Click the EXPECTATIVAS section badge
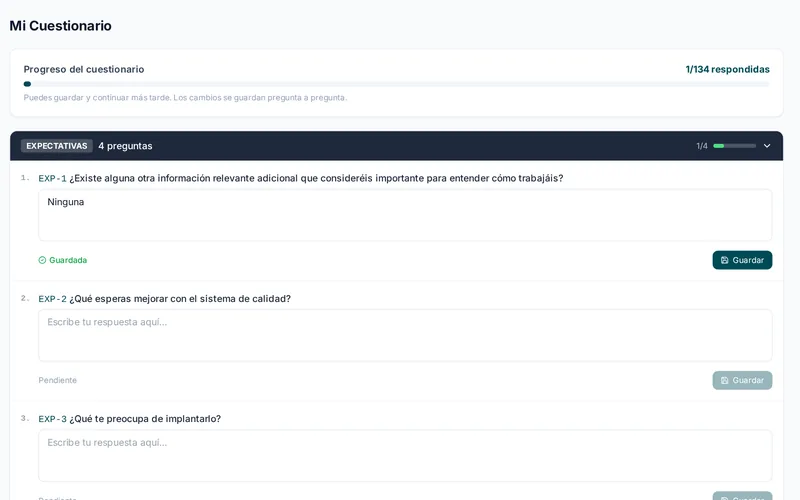This screenshot has width=800, height=500. (x=57, y=146)
